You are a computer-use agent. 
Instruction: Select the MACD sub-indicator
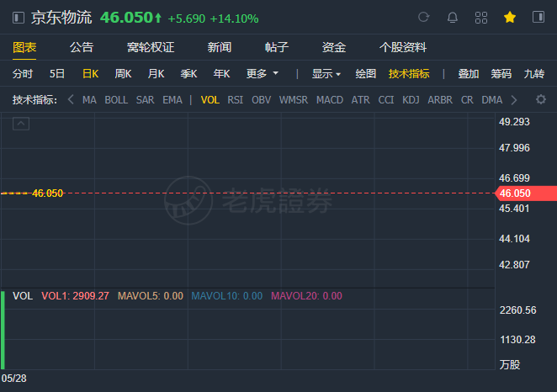[x=330, y=100]
